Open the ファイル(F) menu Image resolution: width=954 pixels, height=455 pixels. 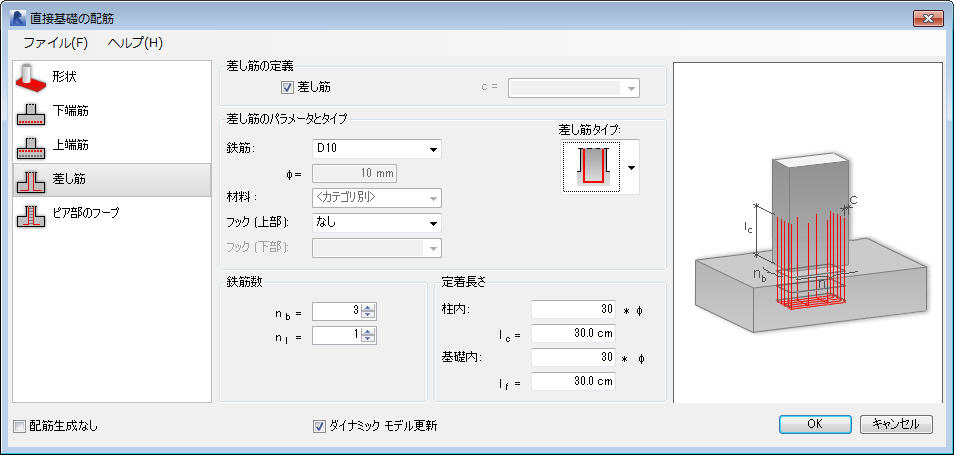click(56, 43)
